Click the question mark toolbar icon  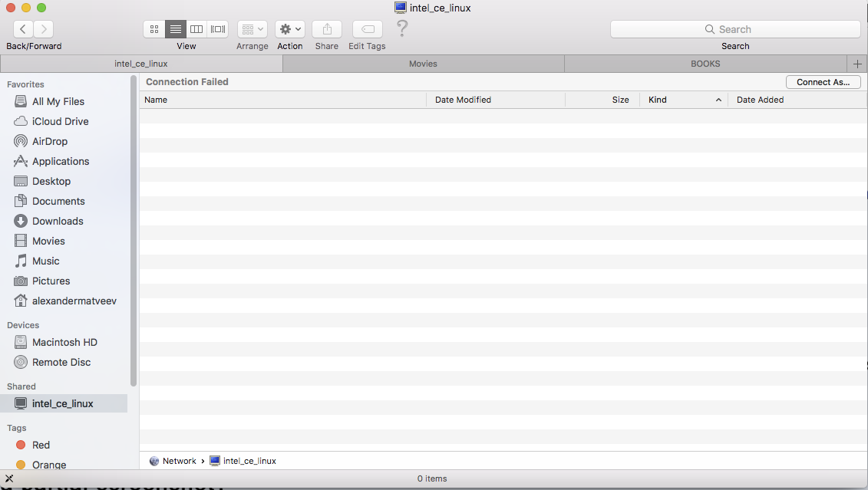pos(402,29)
